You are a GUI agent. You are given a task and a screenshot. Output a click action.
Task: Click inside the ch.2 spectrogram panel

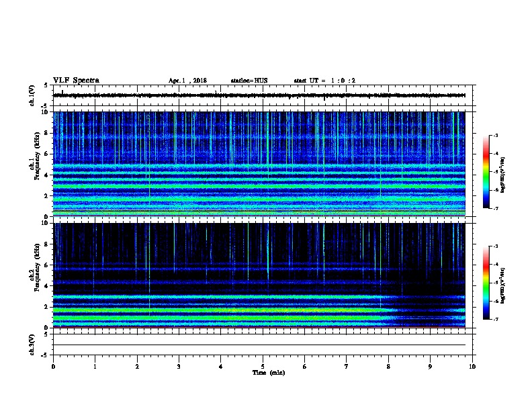(259, 275)
